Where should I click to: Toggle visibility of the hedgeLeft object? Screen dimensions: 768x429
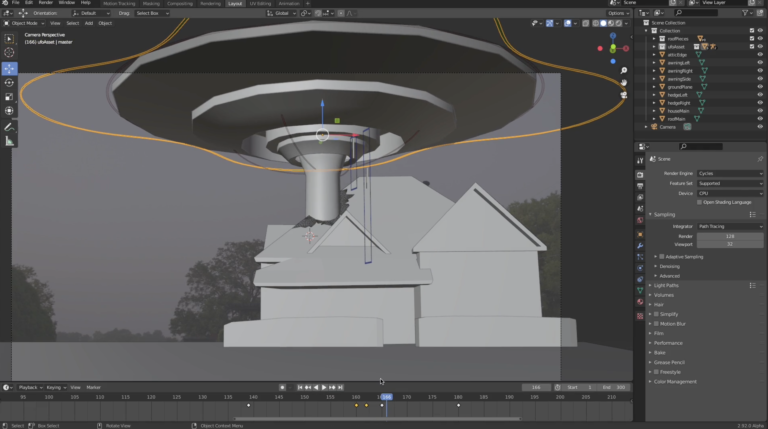760,94
